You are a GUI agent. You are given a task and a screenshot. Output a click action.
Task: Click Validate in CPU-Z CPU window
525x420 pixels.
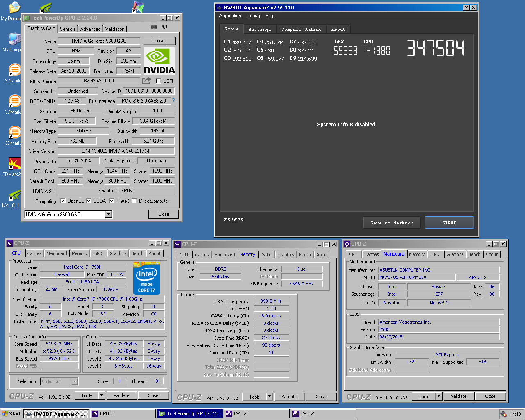[x=121, y=395]
